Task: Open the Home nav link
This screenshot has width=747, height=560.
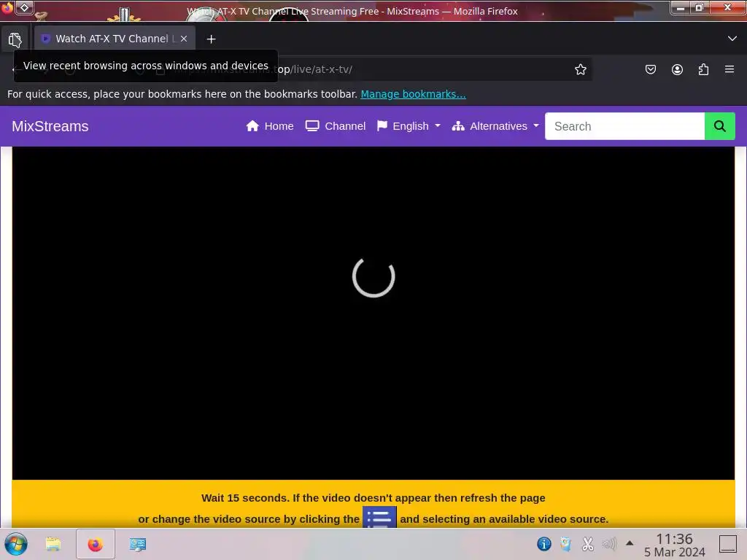Action: pos(270,126)
